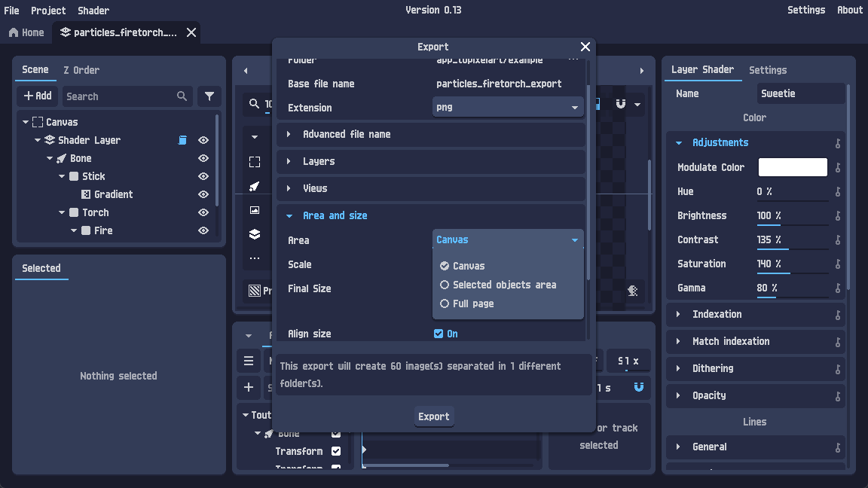Open the Extension dropdown in Export dialog
The width and height of the screenshot is (868, 488).
pos(507,108)
